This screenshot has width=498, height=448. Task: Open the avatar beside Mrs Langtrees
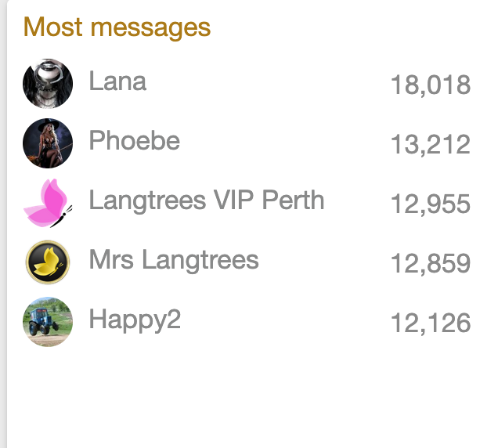48,262
